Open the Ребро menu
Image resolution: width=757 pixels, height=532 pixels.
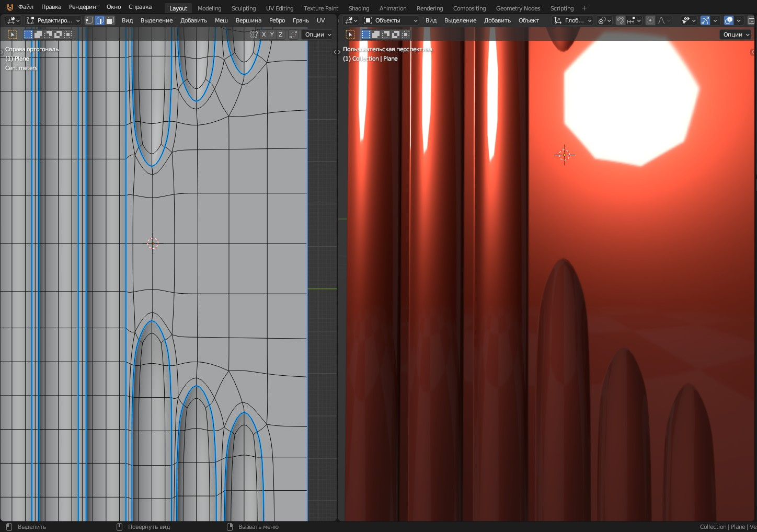click(277, 20)
